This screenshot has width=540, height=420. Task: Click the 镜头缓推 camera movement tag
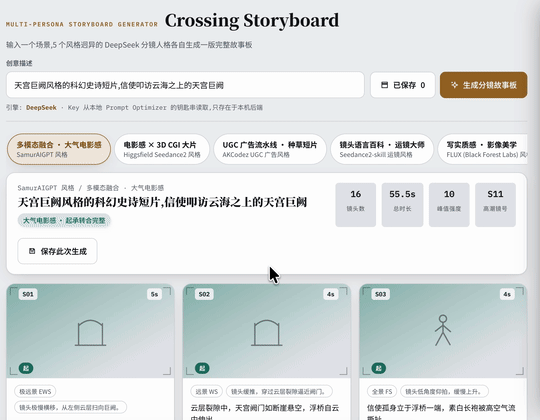point(279,391)
